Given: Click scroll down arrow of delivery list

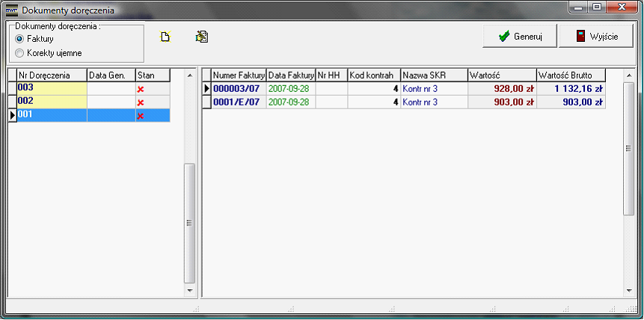Looking at the screenshot, I should [189, 290].
